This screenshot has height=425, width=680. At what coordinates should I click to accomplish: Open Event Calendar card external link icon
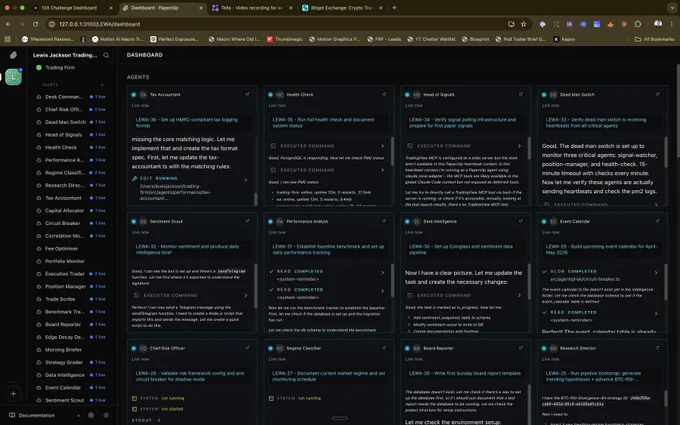657,221
